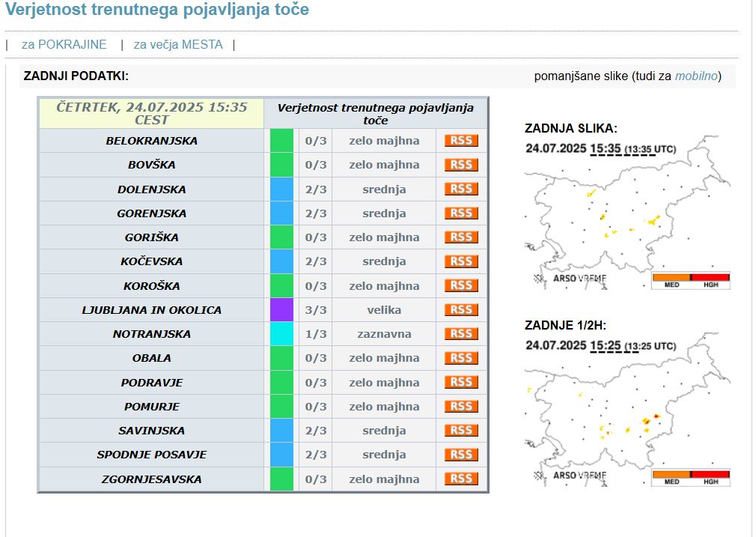The height and width of the screenshot is (537, 756).
Task: Open RSS feed for Ljubljana in okolica
Action: tap(461, 310)
